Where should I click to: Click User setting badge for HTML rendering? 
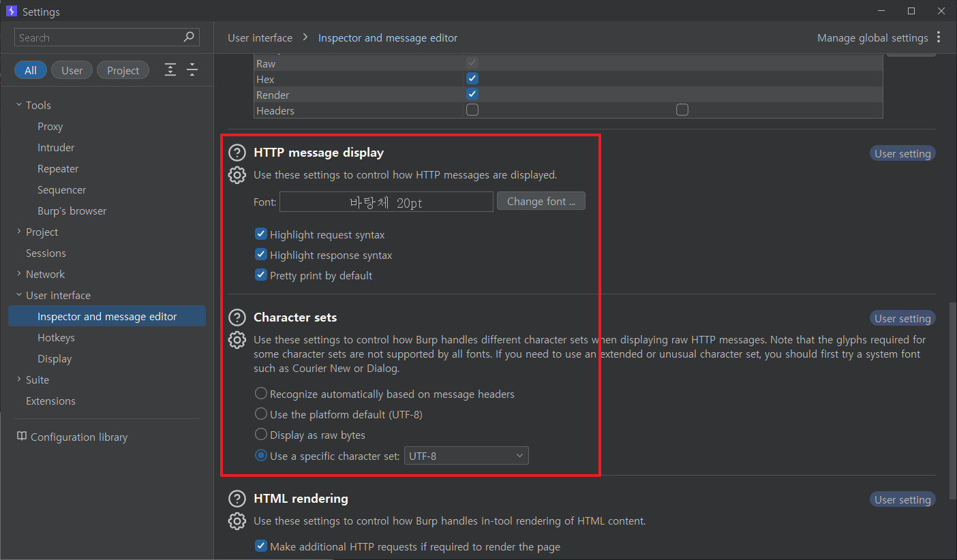point(902,499)
